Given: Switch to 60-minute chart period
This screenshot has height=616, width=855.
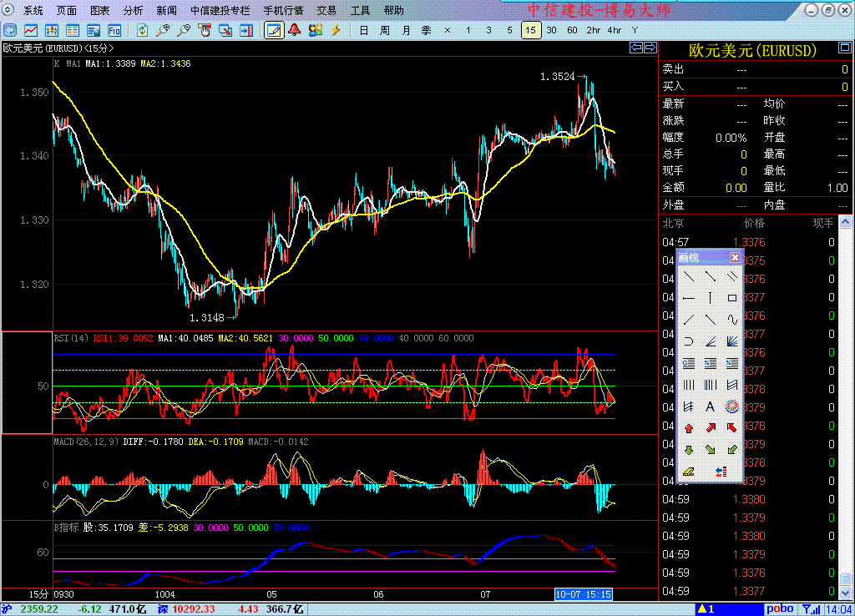Looking at the screenshot, I should click(x=572, y=30).
